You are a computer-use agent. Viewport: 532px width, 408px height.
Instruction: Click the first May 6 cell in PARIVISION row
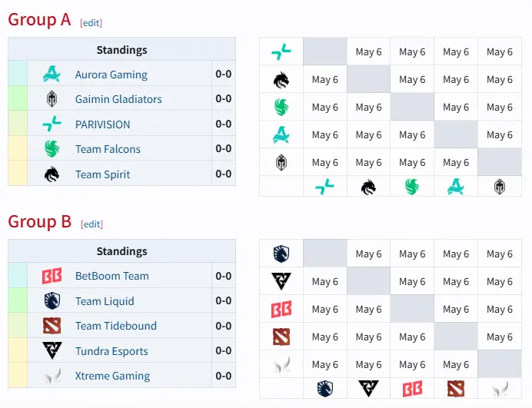(x=368, y=52)
